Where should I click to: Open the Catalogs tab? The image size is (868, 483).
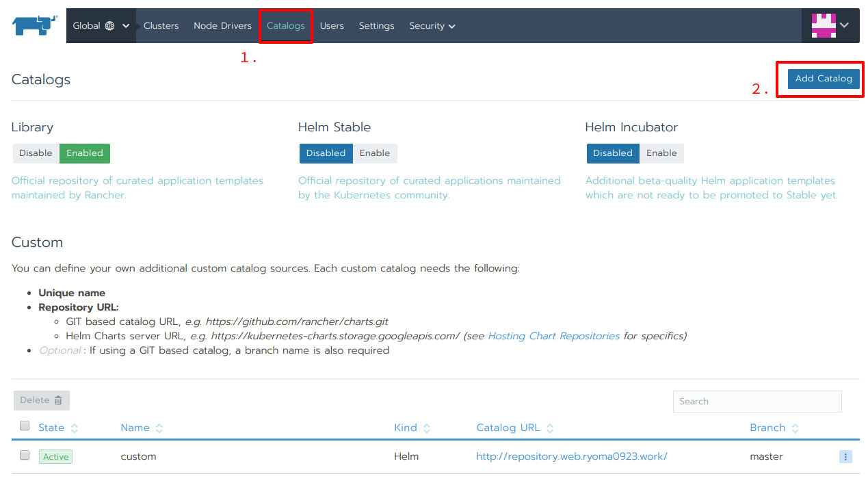click(286, 26)
